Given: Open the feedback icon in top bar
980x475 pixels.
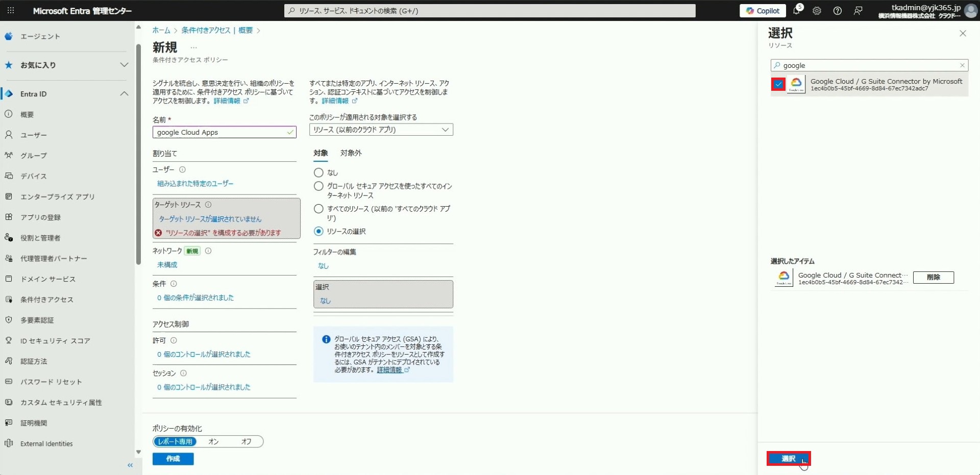Looking at the screenshot, I should (858, 11).
